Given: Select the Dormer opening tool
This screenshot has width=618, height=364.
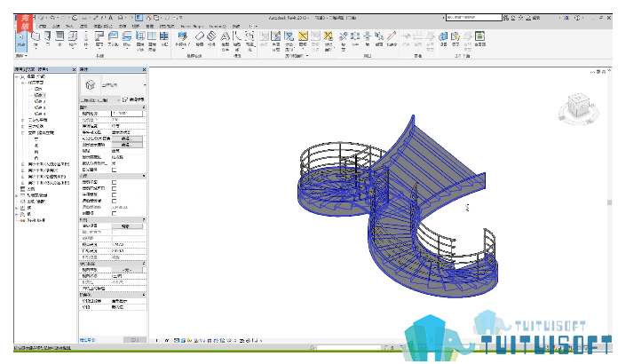Looking at the screenshot, I should click(x=392, y=39).
